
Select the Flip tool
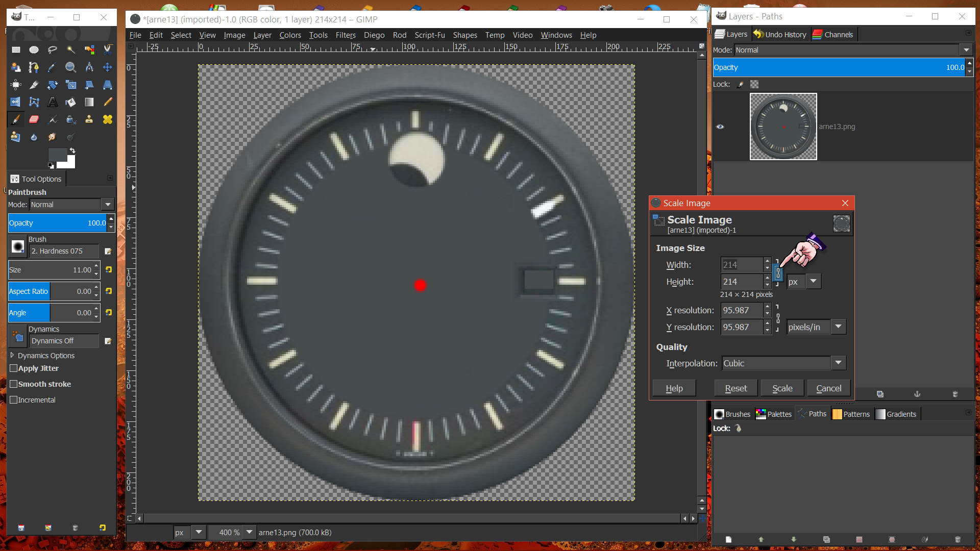pyautogui.click(x=16, y=102)
